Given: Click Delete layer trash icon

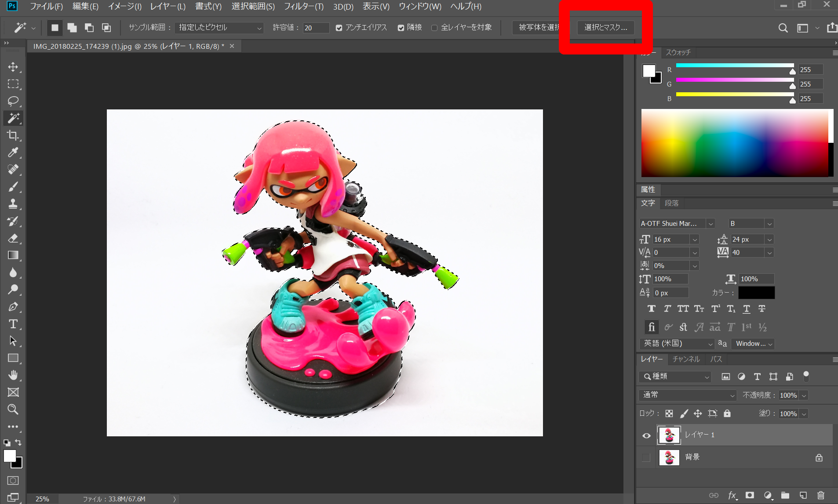Looking at the screenshot, I should [x=820, y=495].
